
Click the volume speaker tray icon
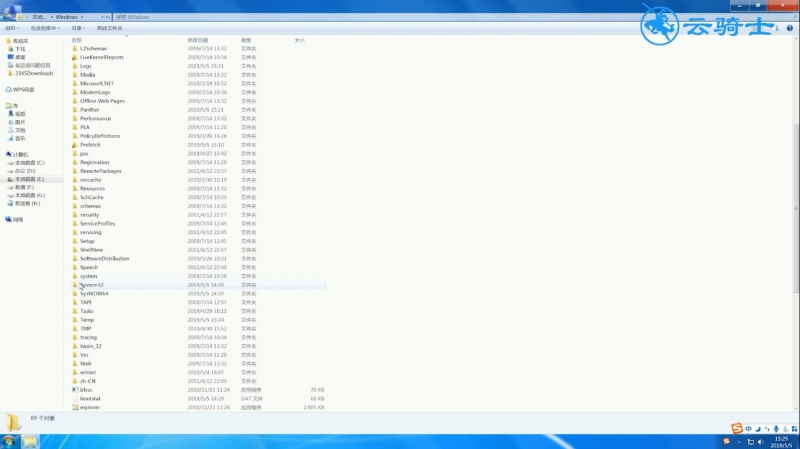[x=760, y=442]
